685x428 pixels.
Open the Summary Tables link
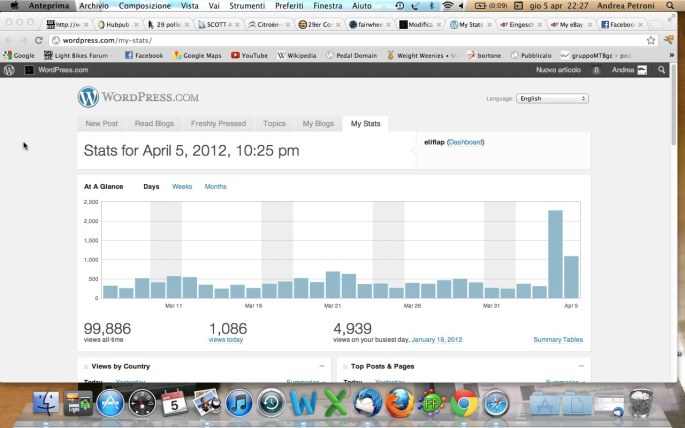pyautogui.click(x=558, y=340)
